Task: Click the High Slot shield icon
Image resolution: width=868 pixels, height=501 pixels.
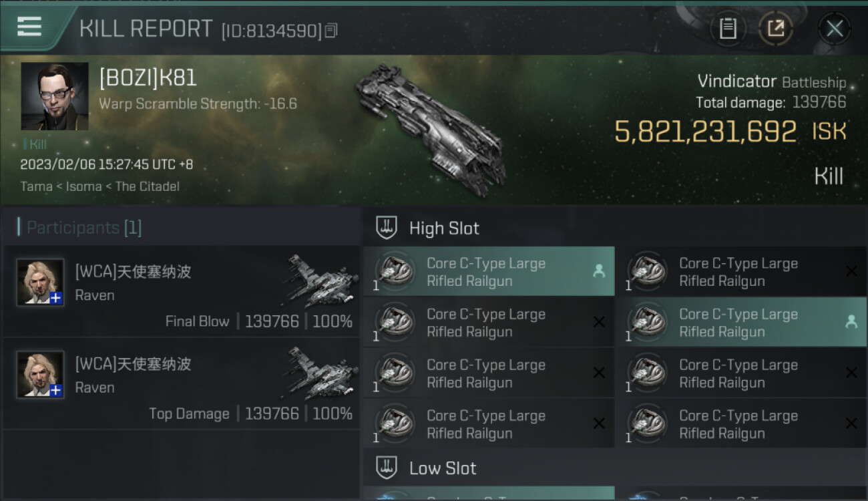Action: [x=386, y=228]
